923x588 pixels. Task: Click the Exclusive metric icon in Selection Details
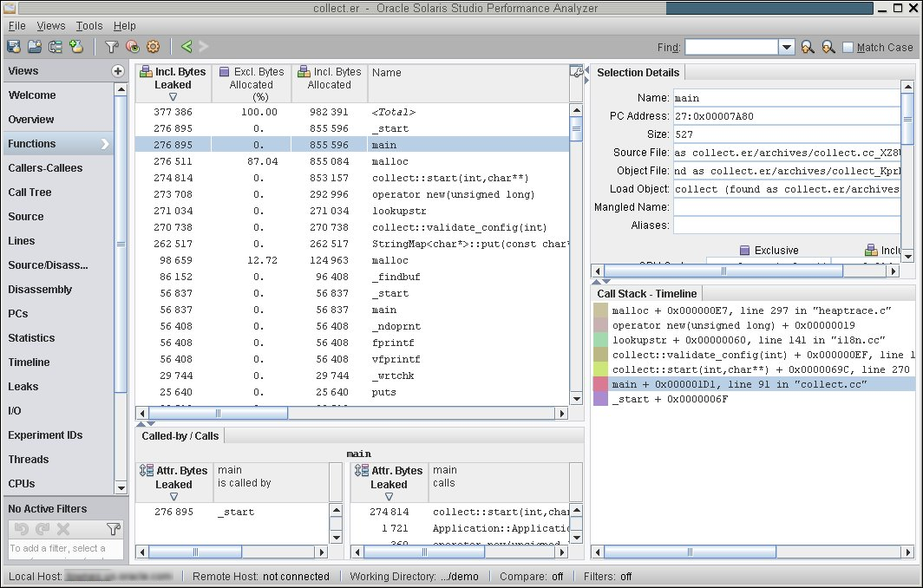tap(744, 250)
